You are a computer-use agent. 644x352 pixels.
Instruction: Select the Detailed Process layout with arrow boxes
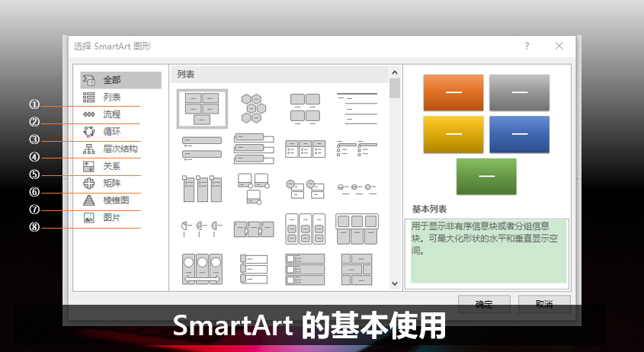254,229
